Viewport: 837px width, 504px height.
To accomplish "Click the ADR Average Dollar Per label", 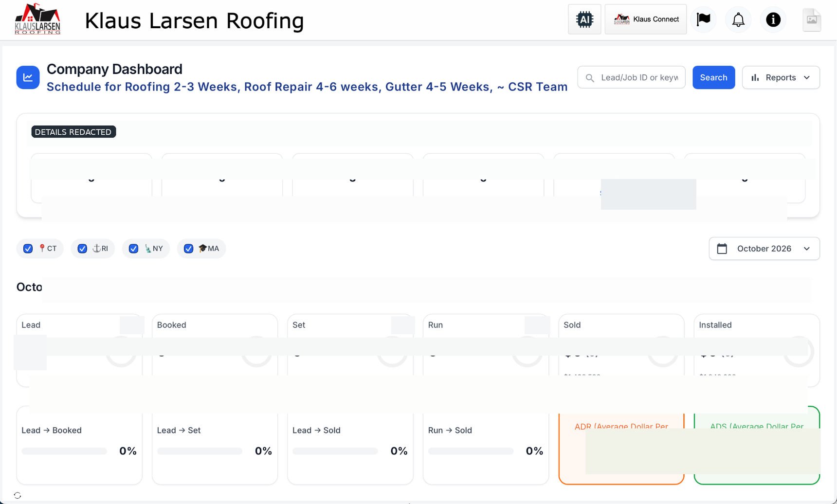I will pos(621,426).
